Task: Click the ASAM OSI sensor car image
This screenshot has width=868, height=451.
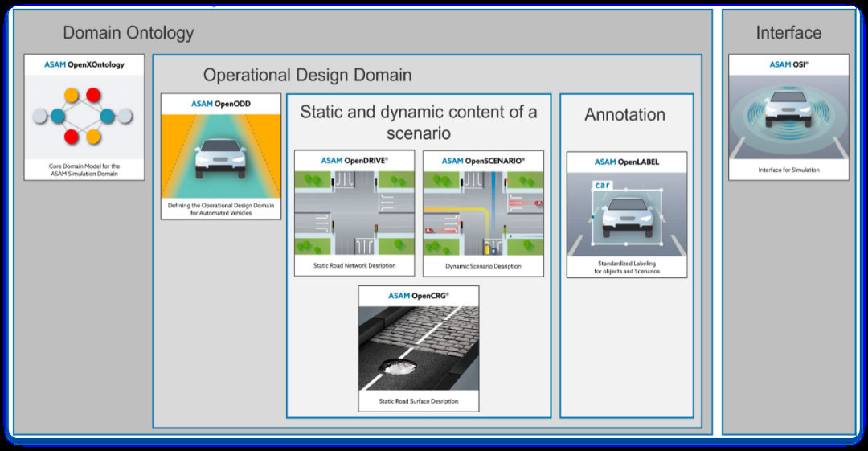Action: coord(788,117)
